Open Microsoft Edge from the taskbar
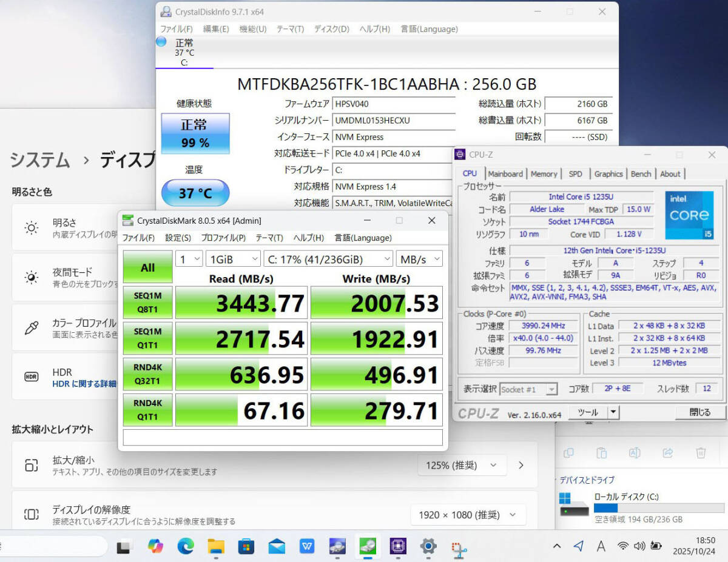Image resolution: width=728 pixels, height=562 pixels. pyautogui.click(x=186, y=546)
